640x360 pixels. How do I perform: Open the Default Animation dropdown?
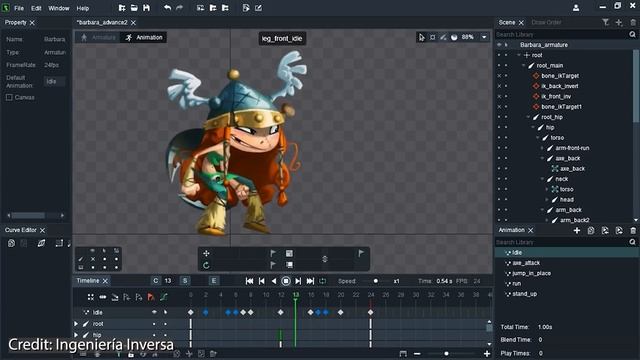click(54, 82)
